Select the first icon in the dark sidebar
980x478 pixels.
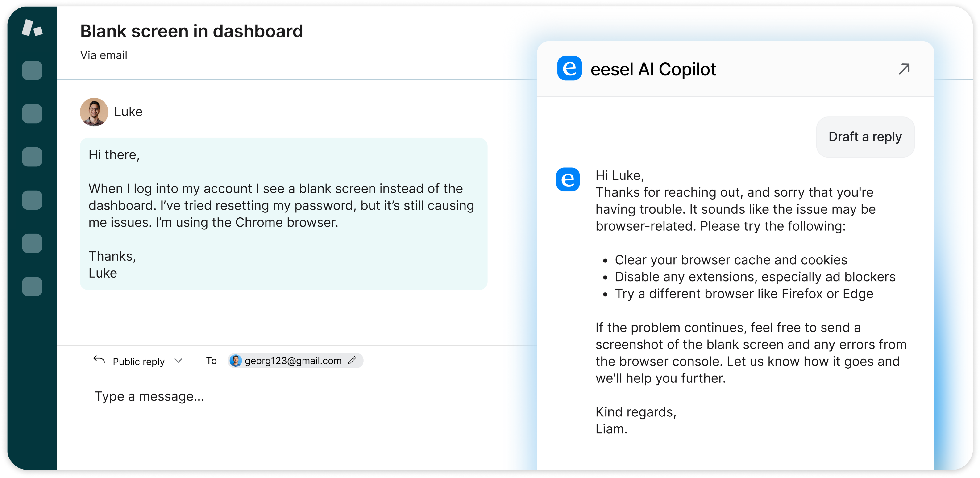(x=32, y=71)
